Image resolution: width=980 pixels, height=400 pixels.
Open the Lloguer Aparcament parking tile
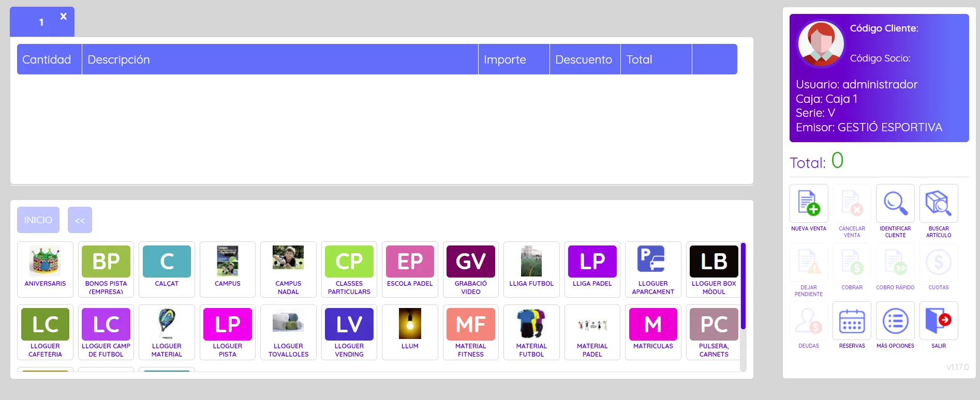(653, 269)
